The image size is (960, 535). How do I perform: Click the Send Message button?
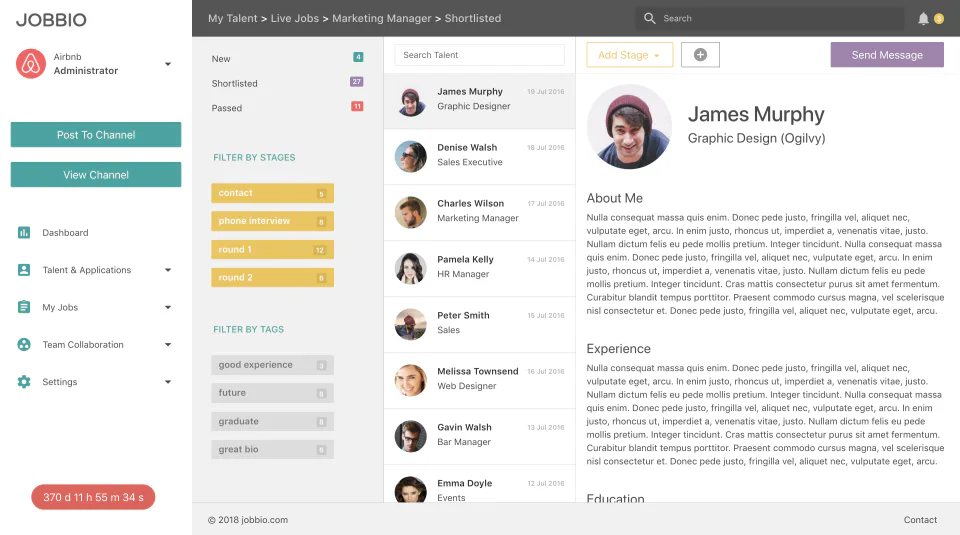pyautogui.click(x=887, y=54)
